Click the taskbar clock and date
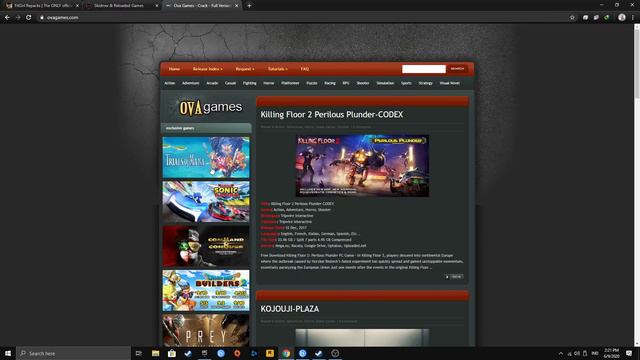640x360 pixels. [611, 353]
